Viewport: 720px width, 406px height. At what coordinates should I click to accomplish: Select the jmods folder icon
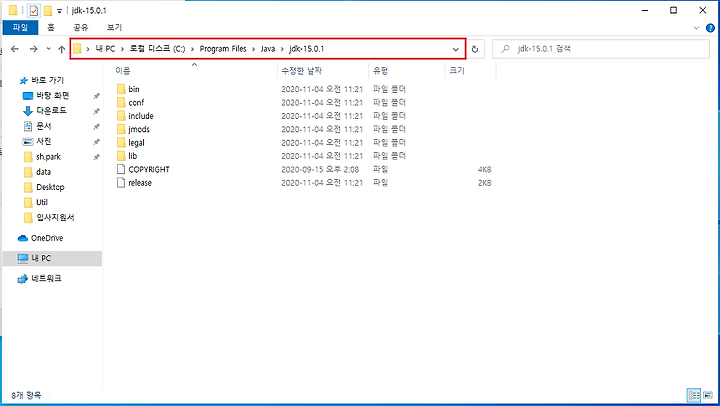121,129
